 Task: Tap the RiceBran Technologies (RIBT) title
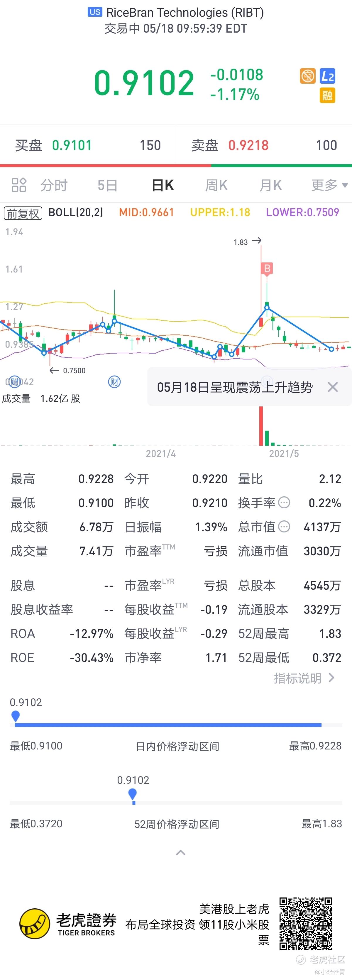tap(185, 13)
